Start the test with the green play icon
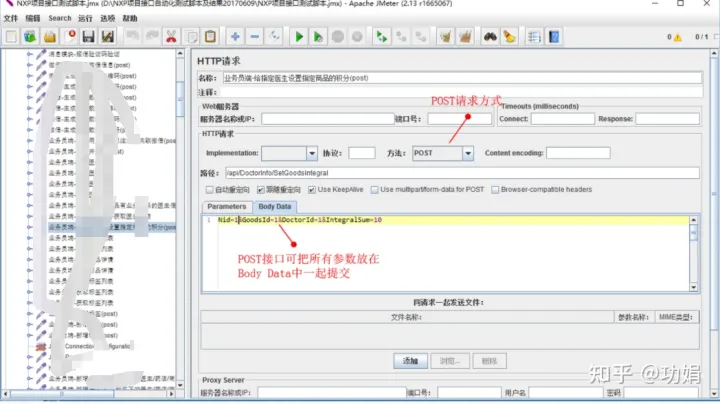Viewport: 720px width, 404px height. 299,37
